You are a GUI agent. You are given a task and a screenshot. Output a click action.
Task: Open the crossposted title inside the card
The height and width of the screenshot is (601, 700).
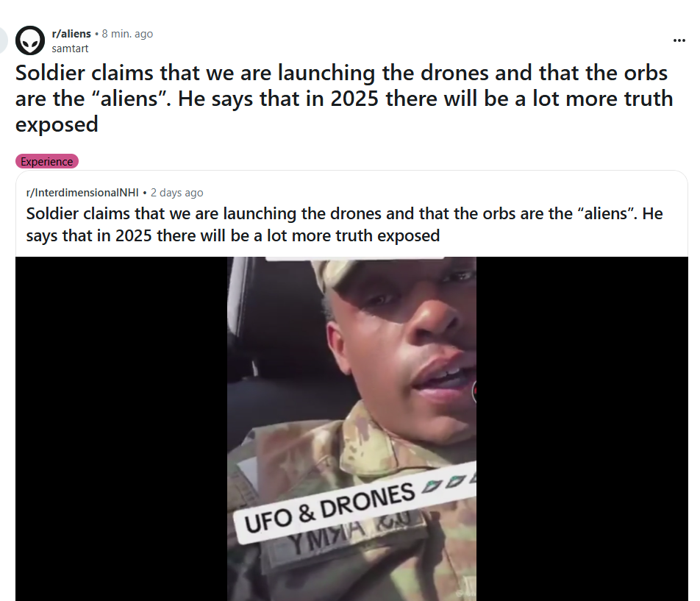[x=344, y=224]
